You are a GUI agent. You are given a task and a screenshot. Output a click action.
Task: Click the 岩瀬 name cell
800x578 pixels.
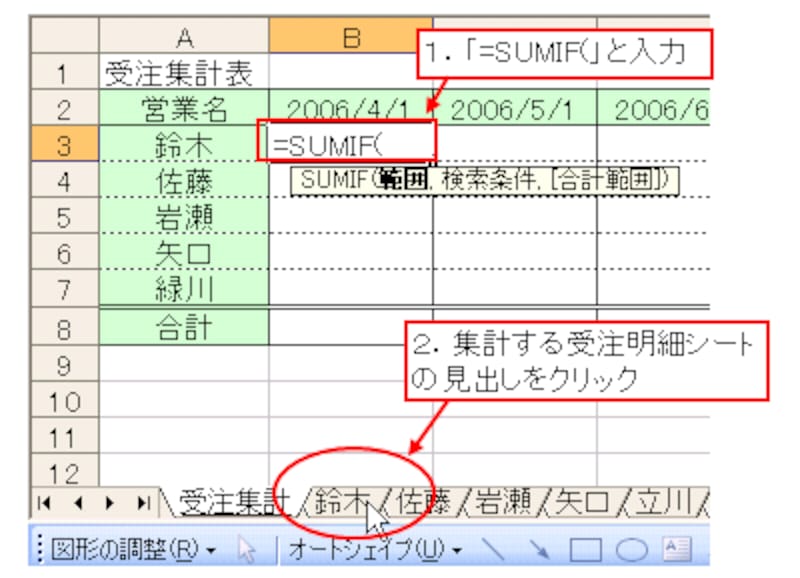tap(184, 216)
